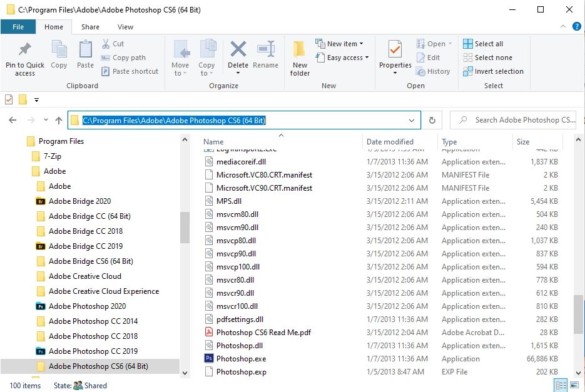Viewport: 585px width, 392px height.
Task: Click the Cut scissors icon
Action: coord(106,44)
